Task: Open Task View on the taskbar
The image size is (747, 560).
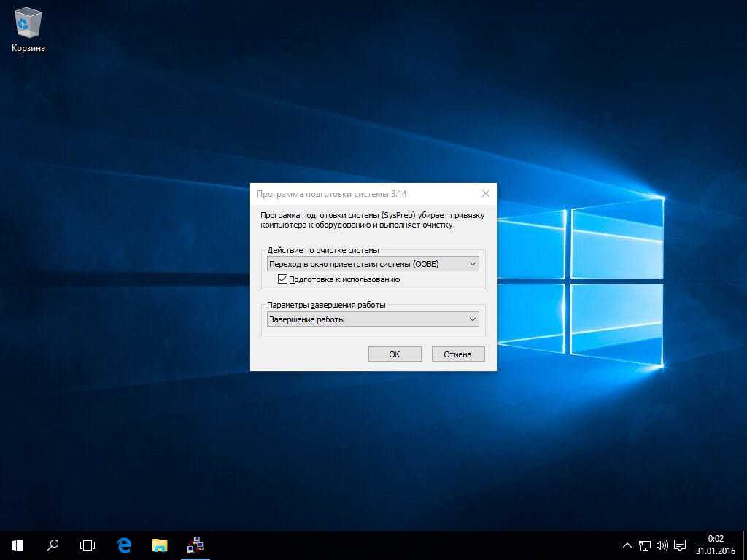Action: pyautogui.click(x=88, y=545)
